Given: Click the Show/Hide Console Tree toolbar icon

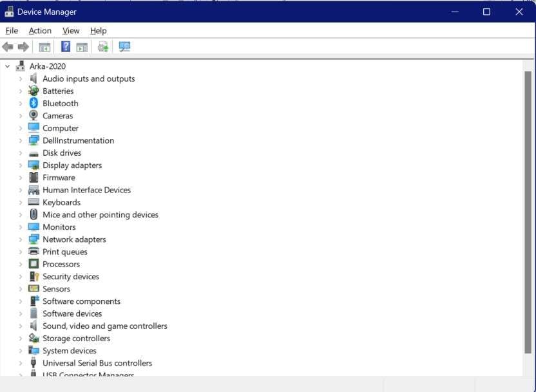Looking at the screenshot, I should (44, 47).
